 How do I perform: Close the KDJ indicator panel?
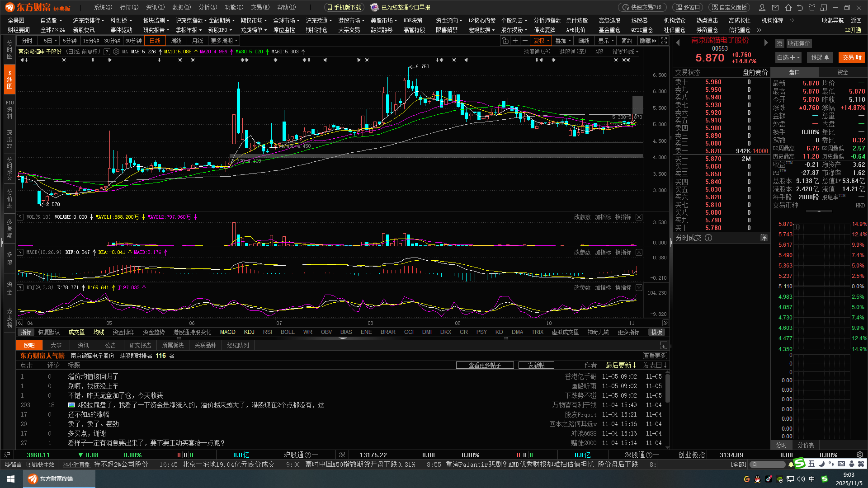[x=639, y=288]
